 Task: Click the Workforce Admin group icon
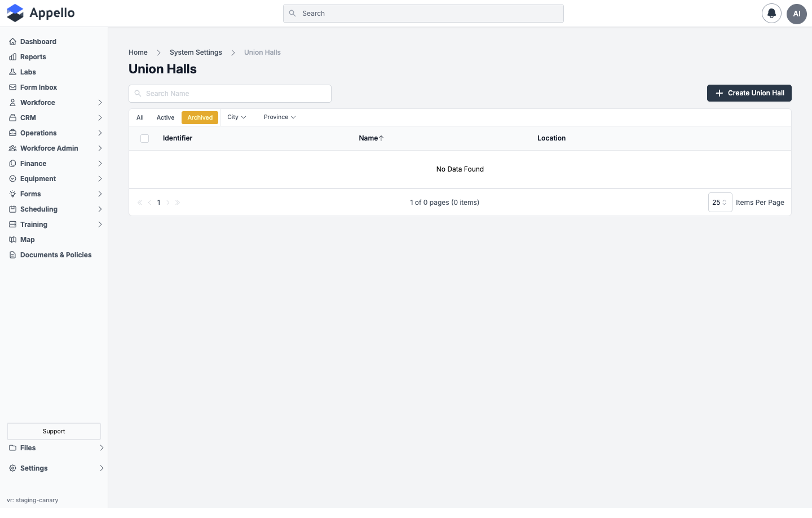(x=12, y=148)
